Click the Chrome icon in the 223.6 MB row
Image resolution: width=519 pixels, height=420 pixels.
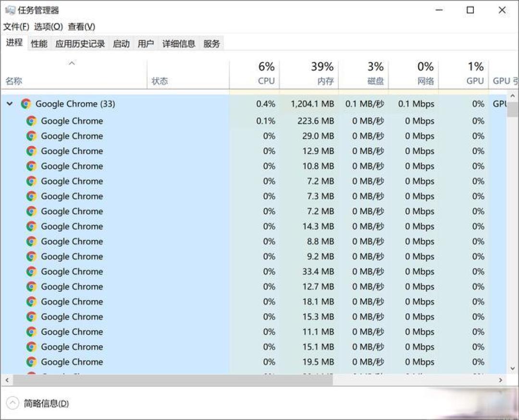coord(31,121)
